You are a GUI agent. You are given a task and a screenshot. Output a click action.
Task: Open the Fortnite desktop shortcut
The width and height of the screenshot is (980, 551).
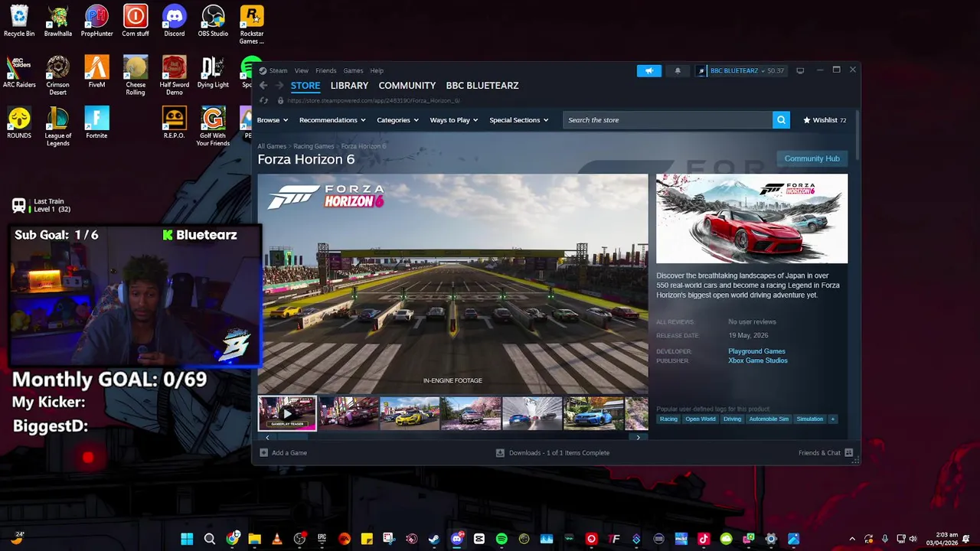point(96,122)
